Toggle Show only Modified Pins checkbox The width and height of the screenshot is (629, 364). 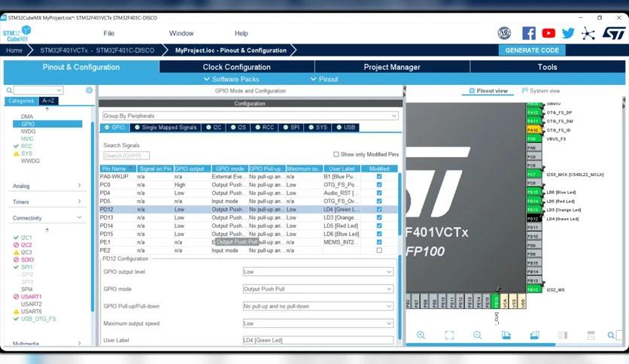(336, 154)
